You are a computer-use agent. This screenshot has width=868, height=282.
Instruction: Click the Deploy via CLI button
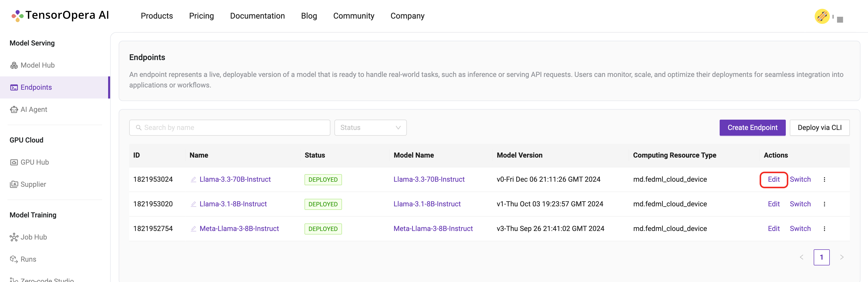point(819,128)
